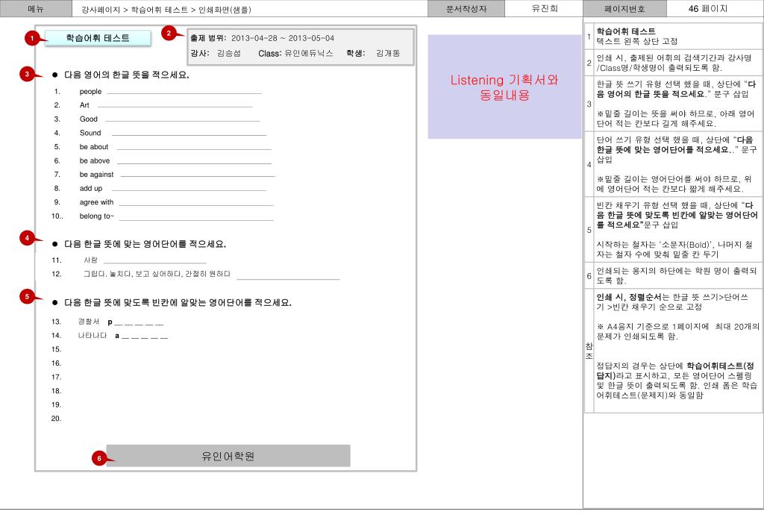764x532 pixels.
Task: Click description row 2 about 인쇄 시 출제된 어휘
Action: tap(677, 63)
